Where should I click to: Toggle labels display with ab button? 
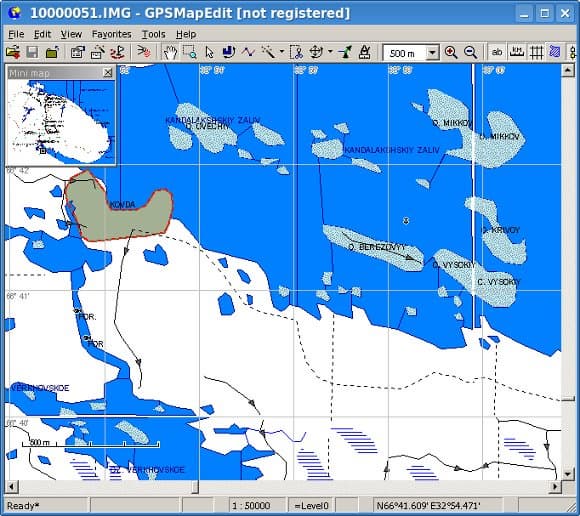pyautogui.click(x=497, y=53)
